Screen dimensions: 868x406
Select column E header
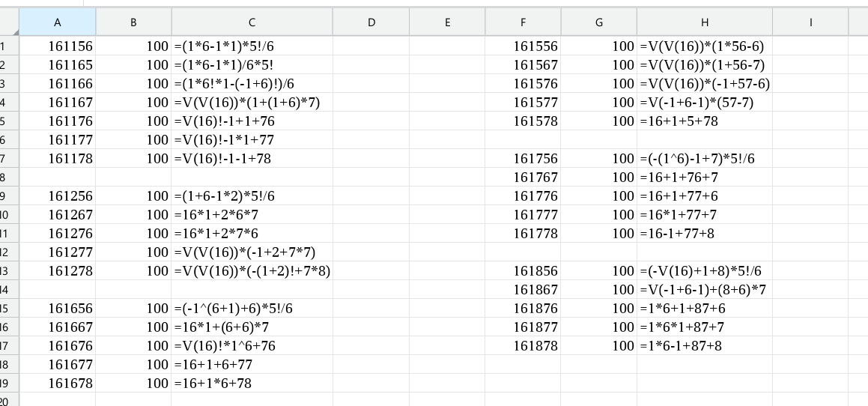[x=447, y=22]
